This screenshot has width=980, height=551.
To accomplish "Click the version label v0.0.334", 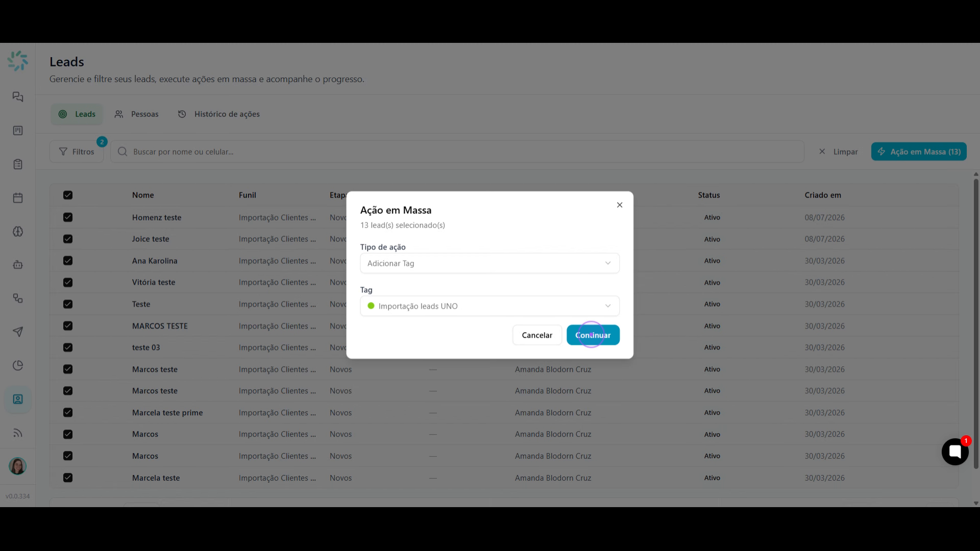I will 18,496.
